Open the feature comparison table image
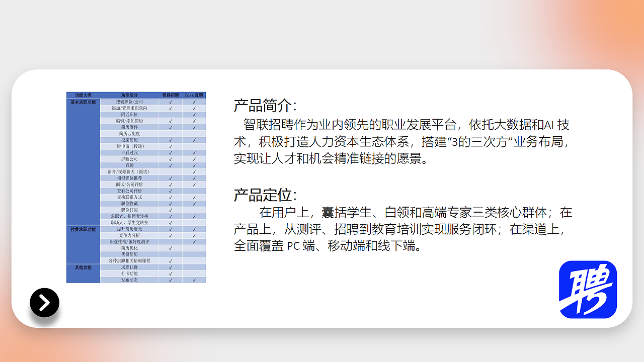 136,188
